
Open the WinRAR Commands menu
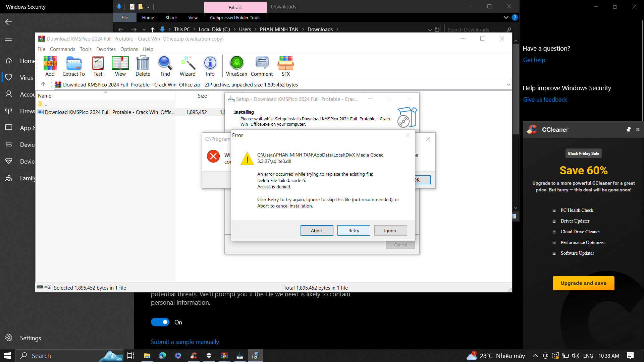(62, 49)
